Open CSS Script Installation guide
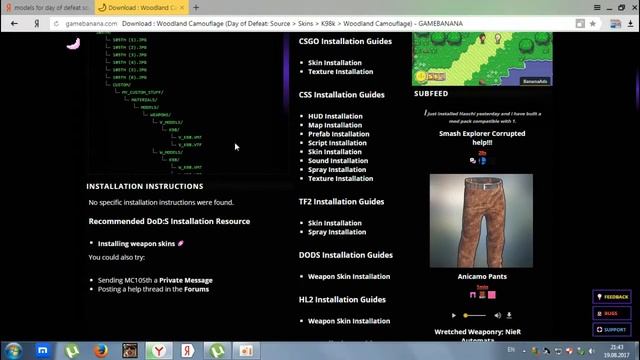 [337, 143]
